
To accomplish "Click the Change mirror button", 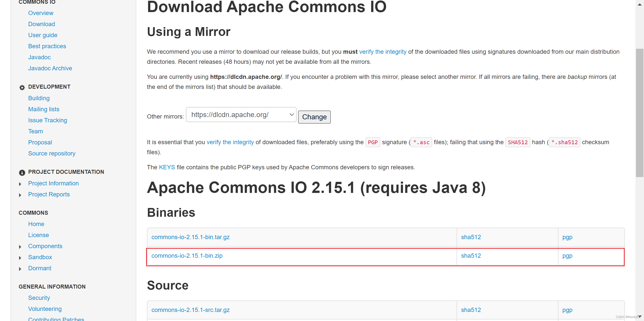I will (x=314, y=117).
